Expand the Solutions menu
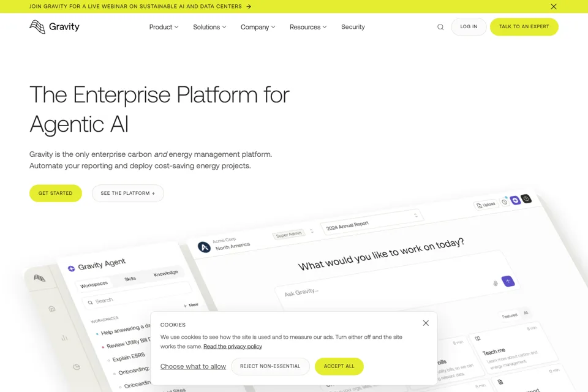This screenshot has height=392, width=588. (209, 27)
